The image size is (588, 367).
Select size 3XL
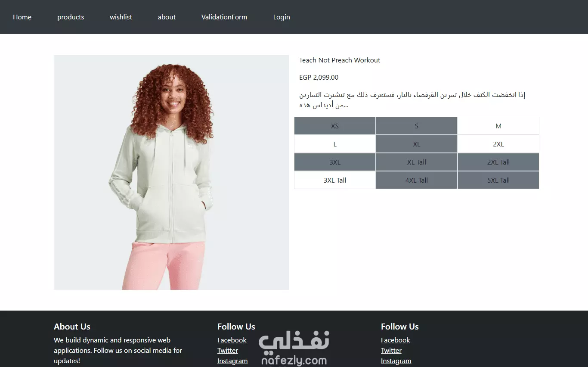[x=335, y=162]
